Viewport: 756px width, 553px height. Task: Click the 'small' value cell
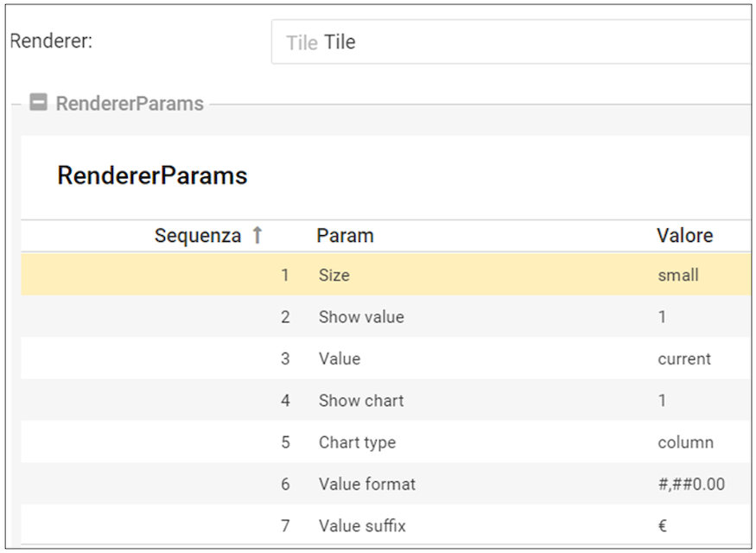[x=678, y=276]
